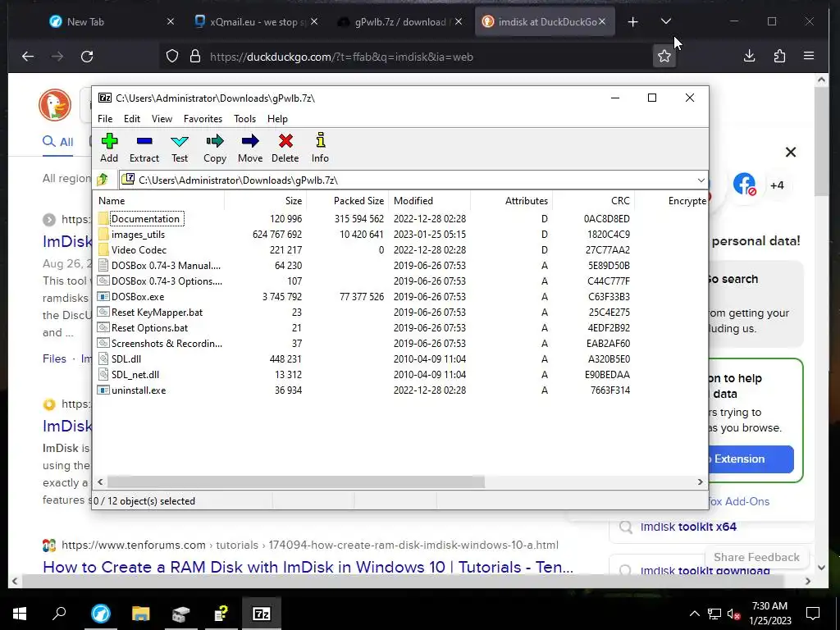840x630 pixels.
Task: Open the Firefox Extensions puzzle icon
Action: coord(779,56)
